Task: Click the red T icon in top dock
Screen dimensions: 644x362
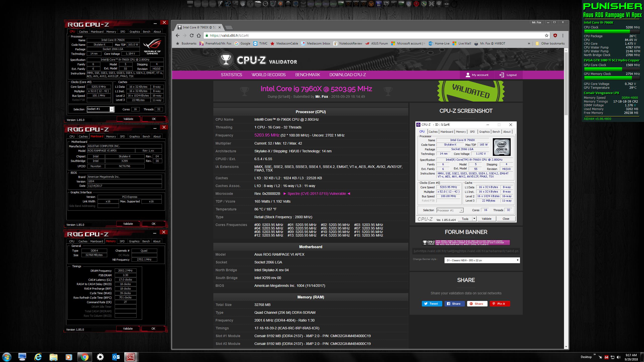Action: point(416,4)
